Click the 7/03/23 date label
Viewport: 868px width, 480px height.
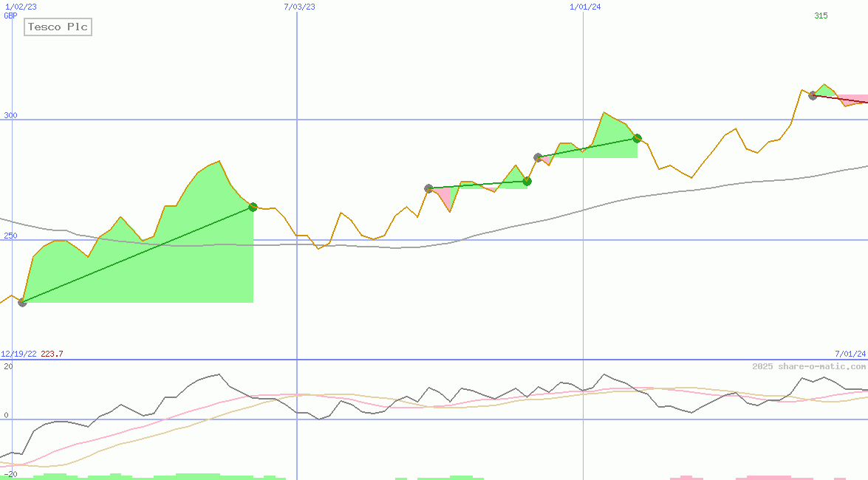(x=299, y=7)
